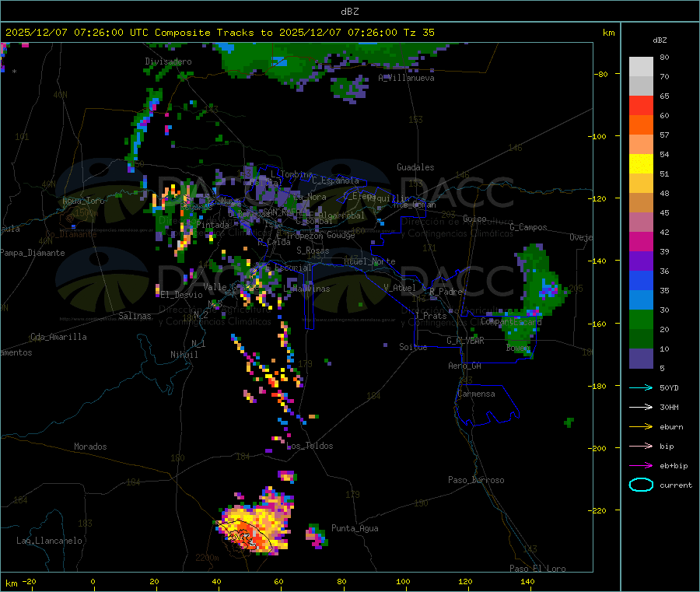Click the '100' tick on bottom km axis

click(x=403, y=581)
